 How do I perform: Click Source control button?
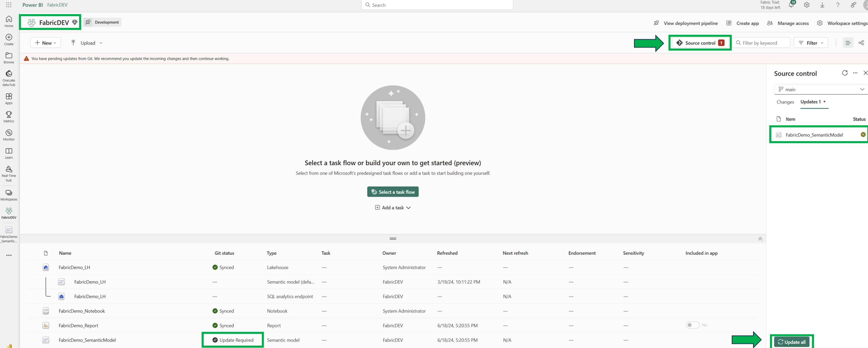700,43
